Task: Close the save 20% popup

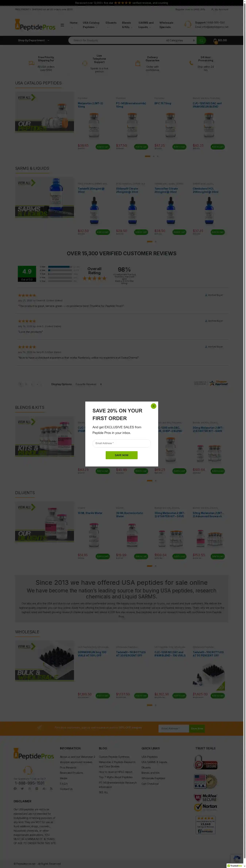Action: (154, 406)
